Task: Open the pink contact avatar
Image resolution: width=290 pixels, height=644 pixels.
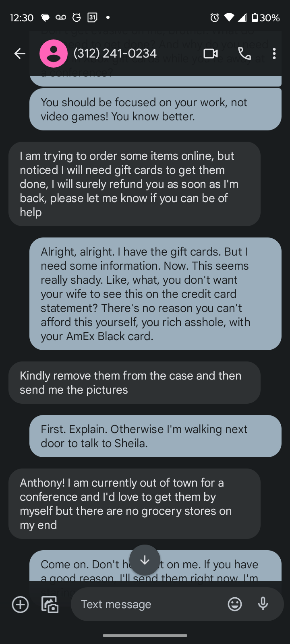Action: [x=54, y=54]
